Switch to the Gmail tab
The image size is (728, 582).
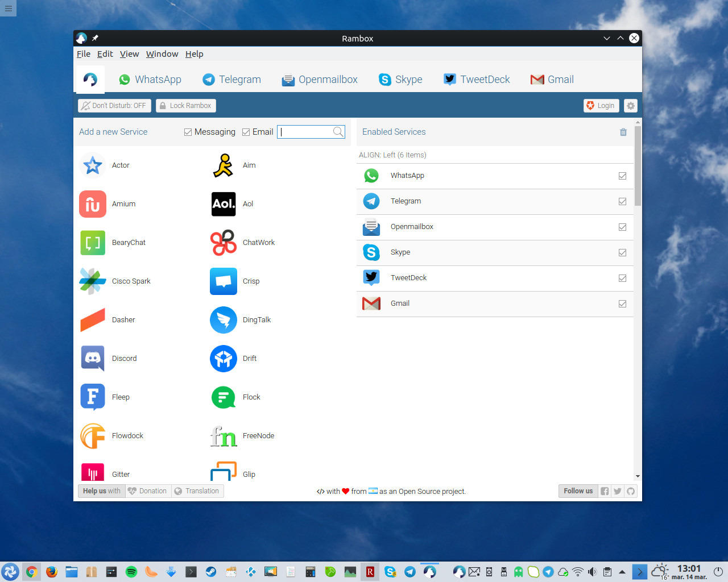point(552,80)
